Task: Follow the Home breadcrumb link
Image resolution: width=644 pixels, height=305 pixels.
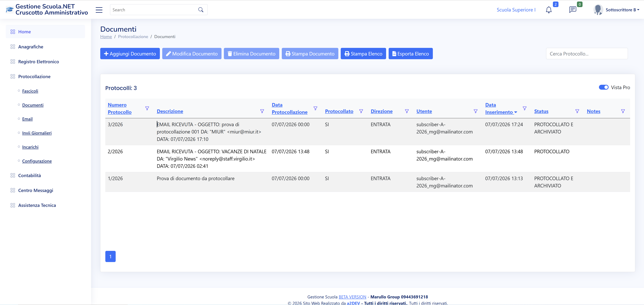Action: pyautogui.click(x=106, y=37)
